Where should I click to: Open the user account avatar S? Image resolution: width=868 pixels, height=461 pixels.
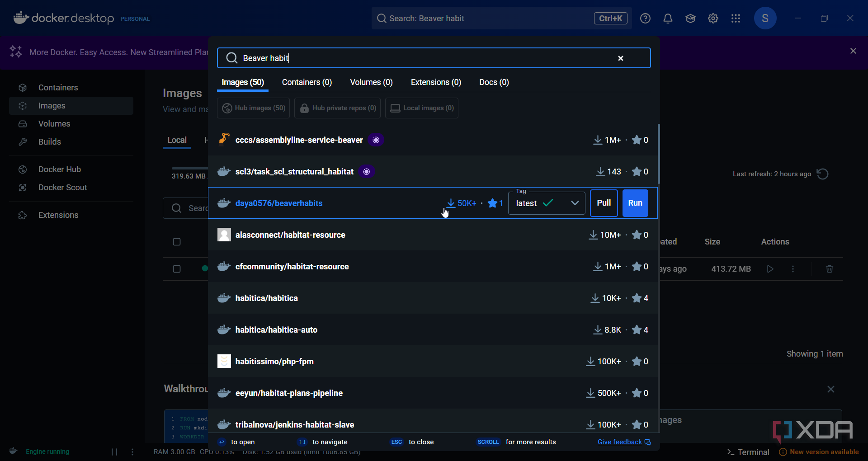(x=765, y=19)
